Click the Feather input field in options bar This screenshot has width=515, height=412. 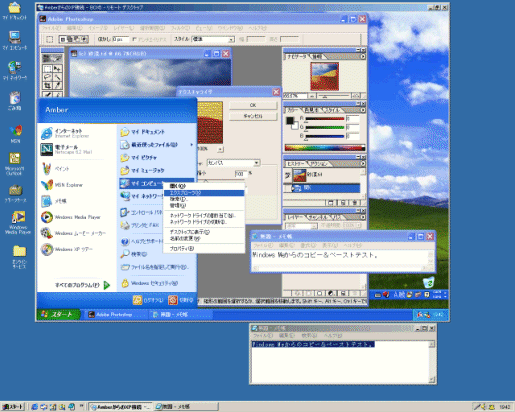coord(121,39)
